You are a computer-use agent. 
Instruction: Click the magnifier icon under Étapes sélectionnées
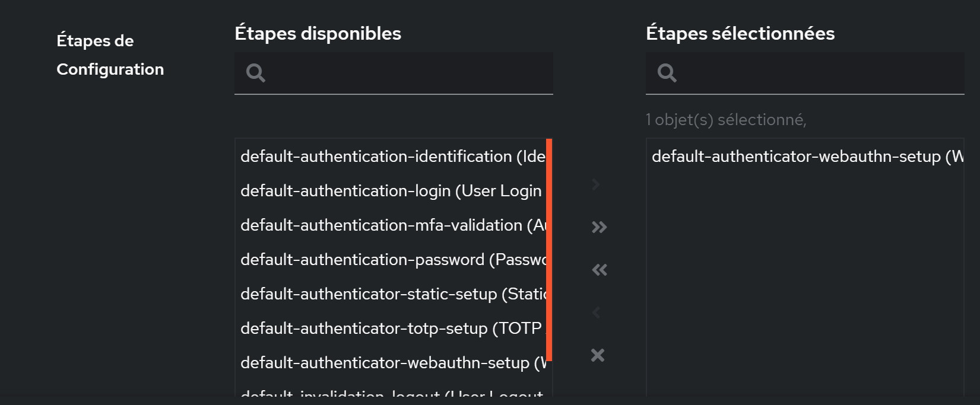pyautogui.click(x=667, y=73)
